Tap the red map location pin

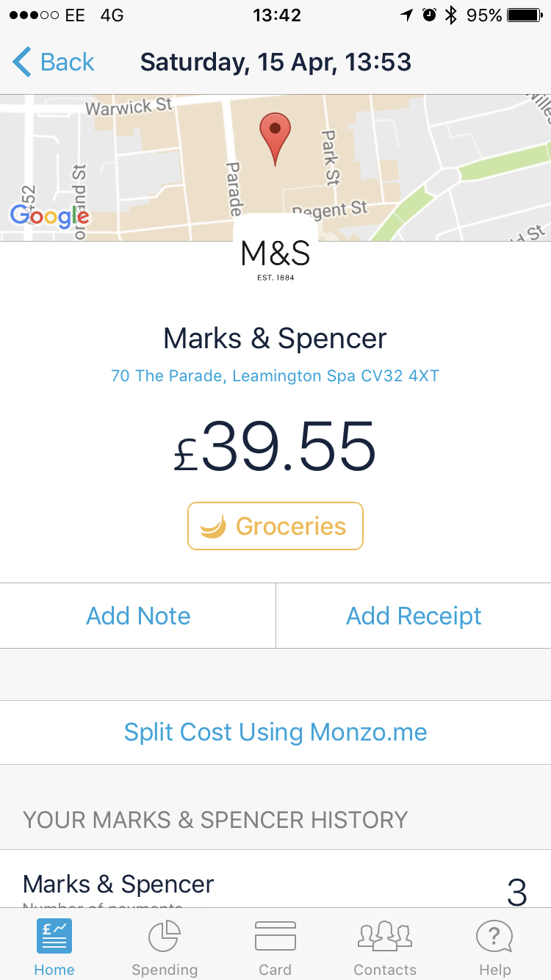275,137
